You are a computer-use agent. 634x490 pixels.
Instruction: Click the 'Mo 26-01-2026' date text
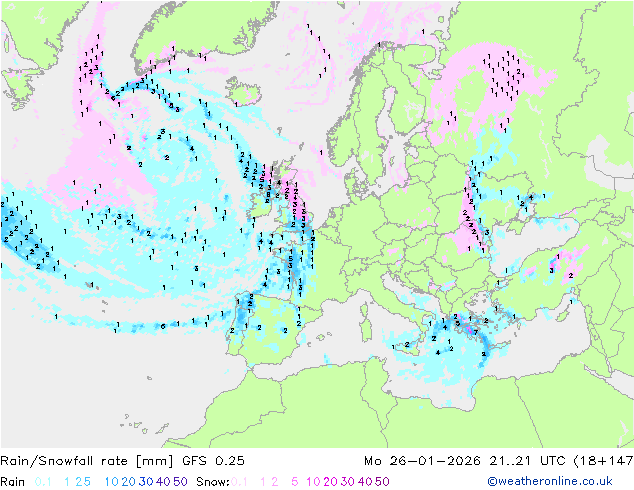tap(422, 461)
